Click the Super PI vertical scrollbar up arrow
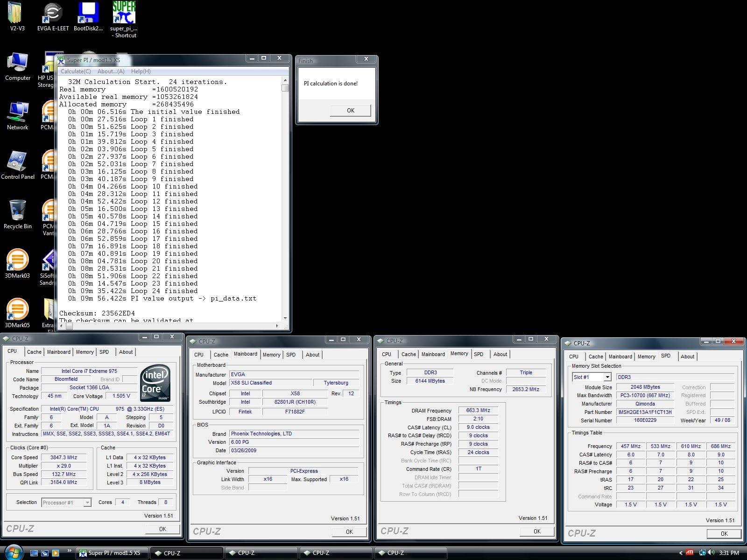The width and height of the screenshot is (747, 560). click(285, 80)
